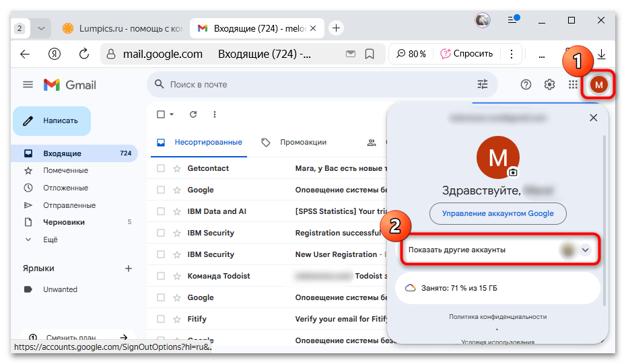Open the browser profile avatar in the title bar
Image resolution: width=626 pixels, height=364 pixels.
pos(482,20)
